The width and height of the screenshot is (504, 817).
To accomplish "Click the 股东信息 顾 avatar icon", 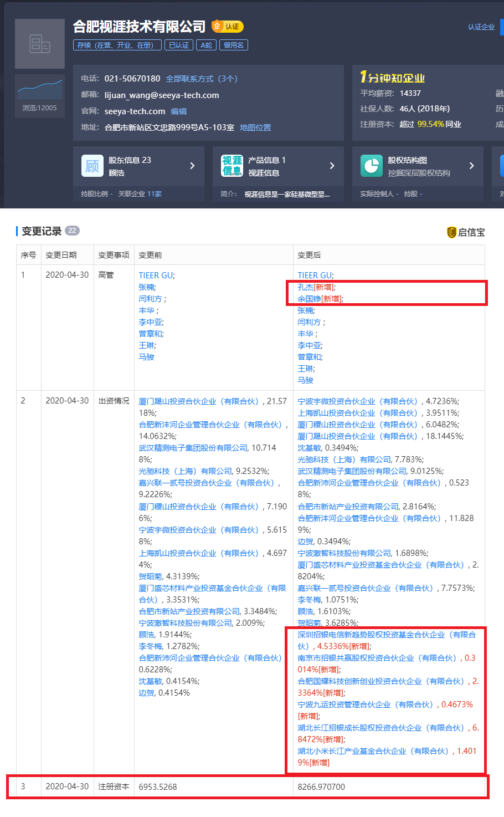I will (92, 166).
